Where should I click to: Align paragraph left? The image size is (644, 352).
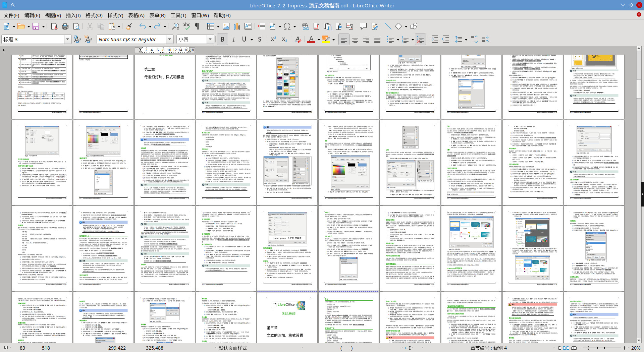click(x=344, y=39)
